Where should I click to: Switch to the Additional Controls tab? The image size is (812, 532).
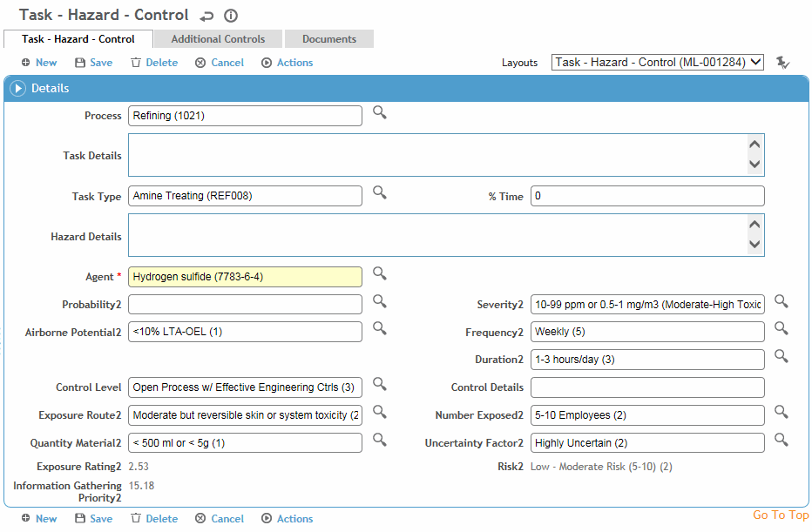click(x=218, y=39)
